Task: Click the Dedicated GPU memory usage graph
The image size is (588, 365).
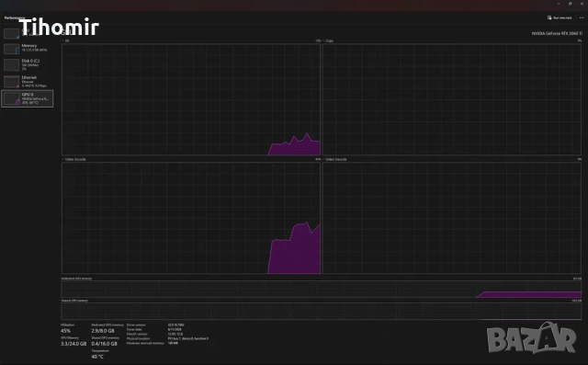Action: click(322, 290)
